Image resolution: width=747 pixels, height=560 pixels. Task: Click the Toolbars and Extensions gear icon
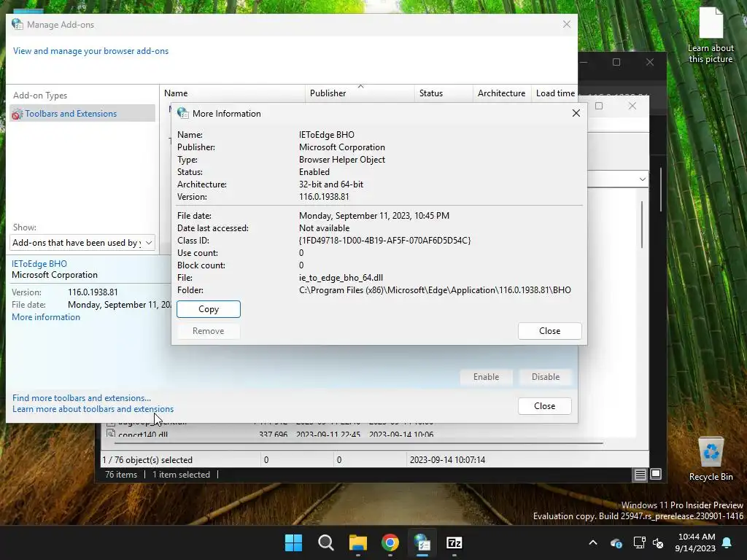18,114
